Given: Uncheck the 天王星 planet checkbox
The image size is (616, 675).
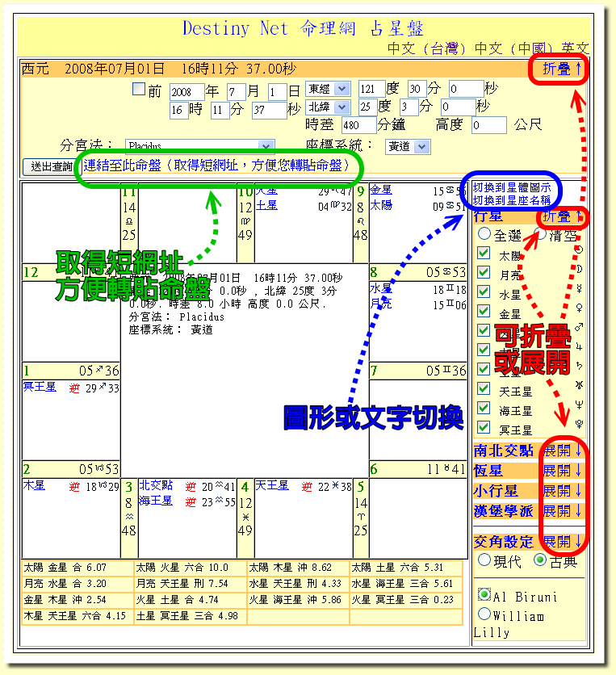Looking at the screenshot, I should pyautogui.click(x=484, y=388).
